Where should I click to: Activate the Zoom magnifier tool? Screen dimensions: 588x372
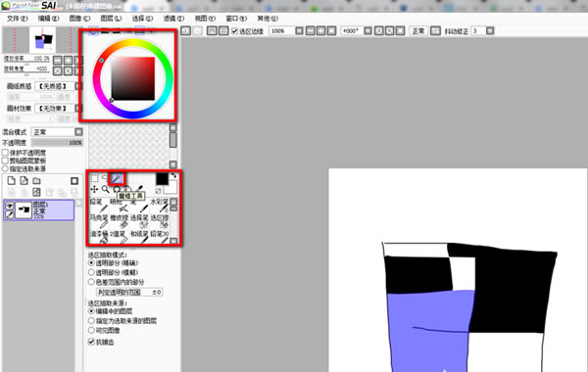(x=106, y=190)
